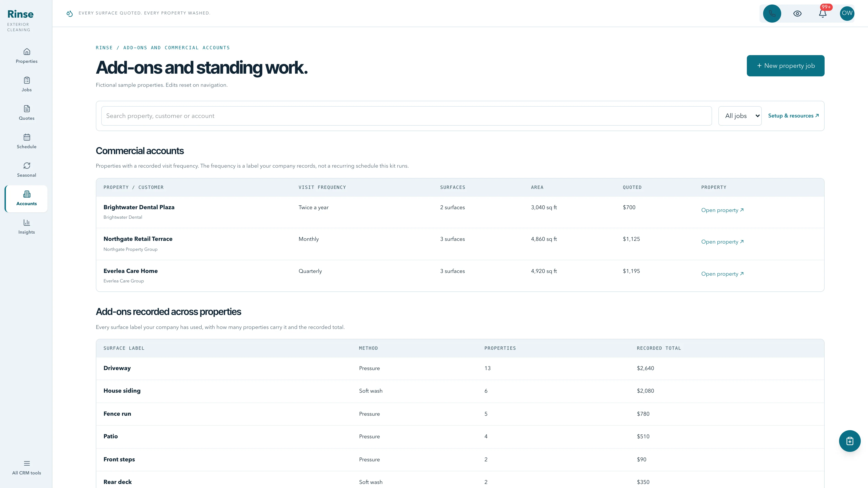Click the Rinse water-drop logo icon
Viewport: 868px width, 488px height.
pyautogui.click(x=69, y=14)
